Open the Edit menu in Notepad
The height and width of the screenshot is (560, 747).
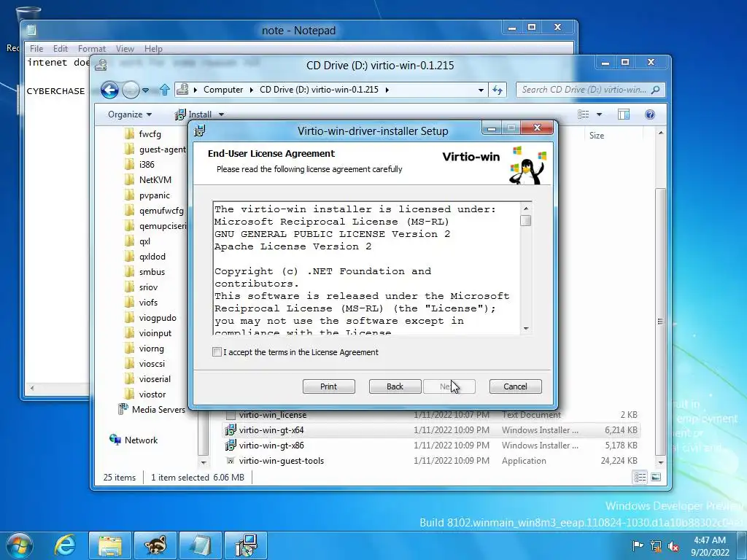tap(60, 49)
